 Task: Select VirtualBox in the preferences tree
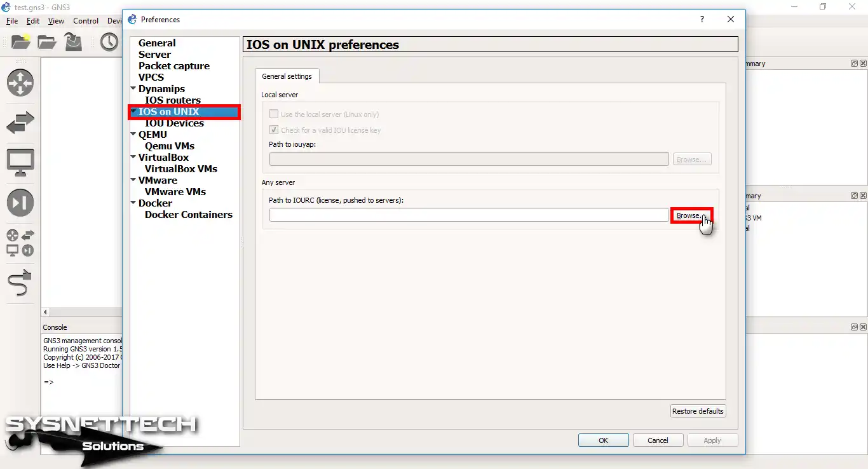pyautogui.click(x=163, y=158)
